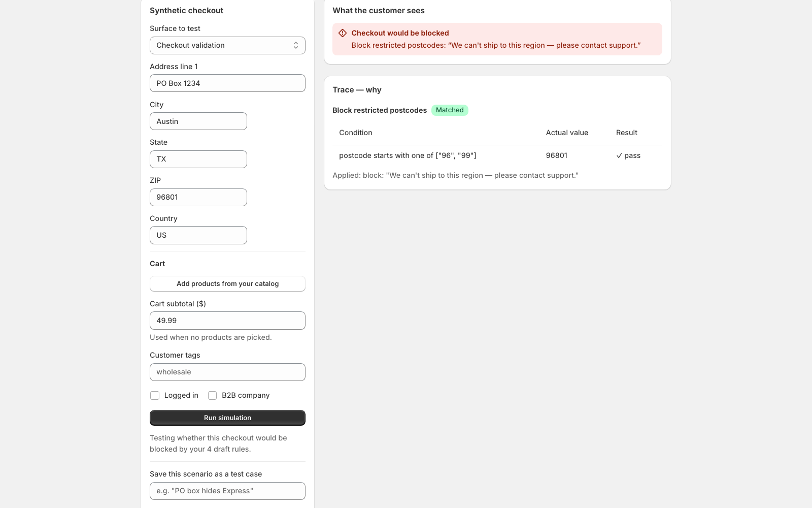Click the pass checkmark icon
812x508 pixels.
pos(619,155)
